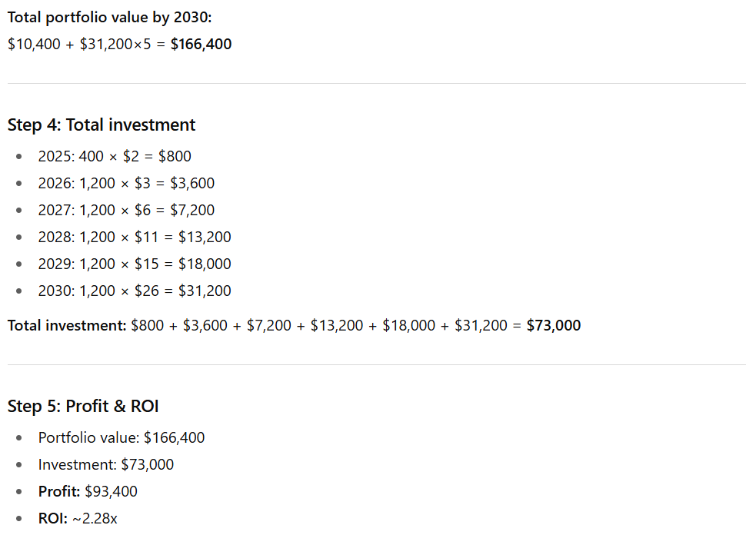This screenshot has width=756, height=545.
Task: Click the bold $166,400 result in the formula
Action: [201, 44]
